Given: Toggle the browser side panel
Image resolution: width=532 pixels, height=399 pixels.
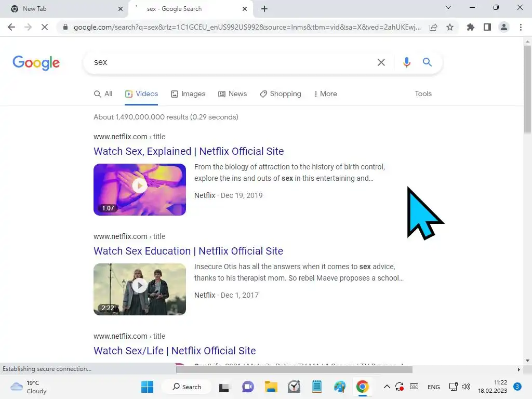Looking at the screenshot, I should point(487,27).
